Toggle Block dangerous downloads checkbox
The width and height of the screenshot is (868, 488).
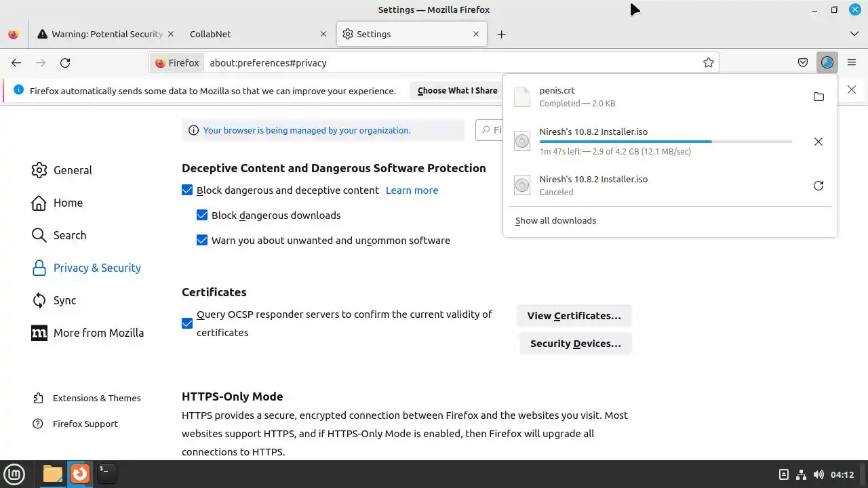[202, 216]
